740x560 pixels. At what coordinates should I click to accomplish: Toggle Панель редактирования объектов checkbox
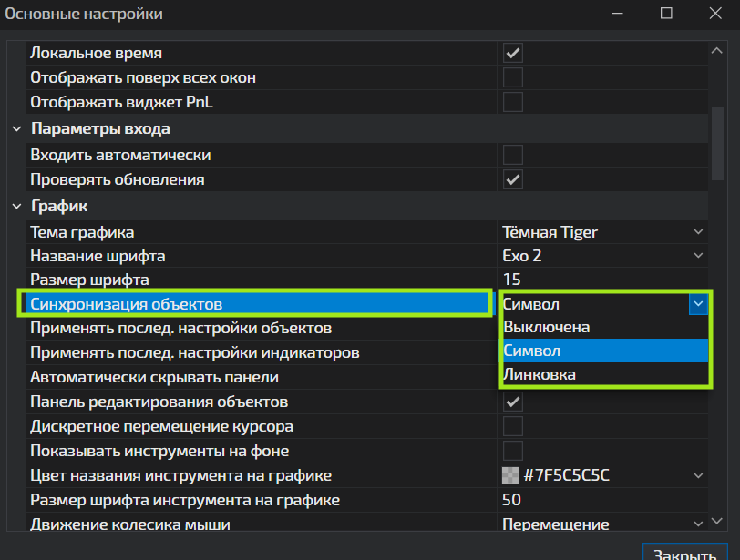[x=513, y=402]
